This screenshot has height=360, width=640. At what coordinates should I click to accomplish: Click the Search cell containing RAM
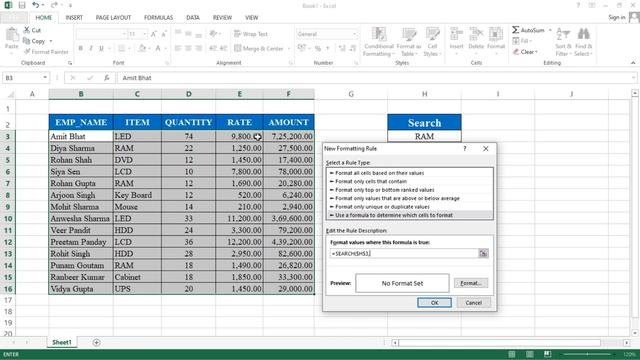pyautogui.click(x=424, y=136)
